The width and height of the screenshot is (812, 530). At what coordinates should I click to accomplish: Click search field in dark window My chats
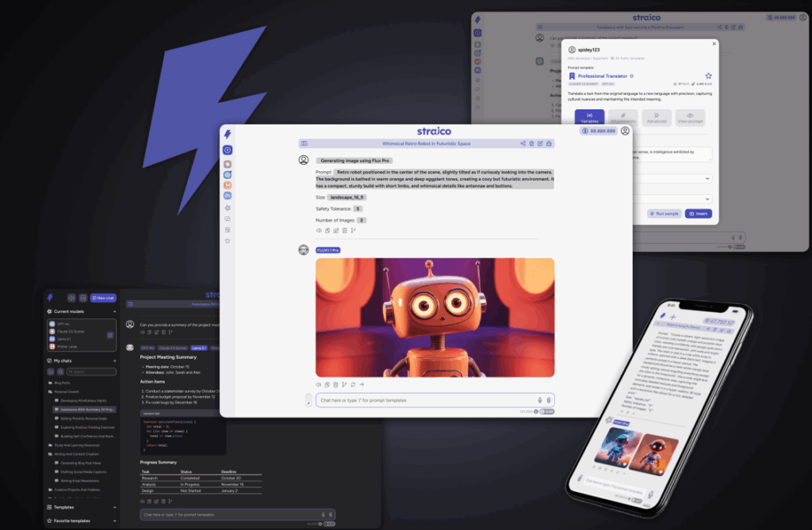[92, 372]
